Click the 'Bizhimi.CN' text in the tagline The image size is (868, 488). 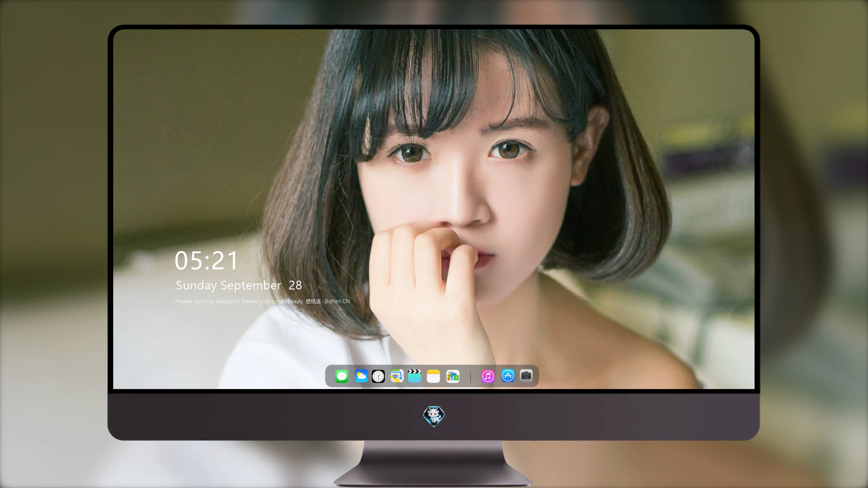(x=337, y=301)
